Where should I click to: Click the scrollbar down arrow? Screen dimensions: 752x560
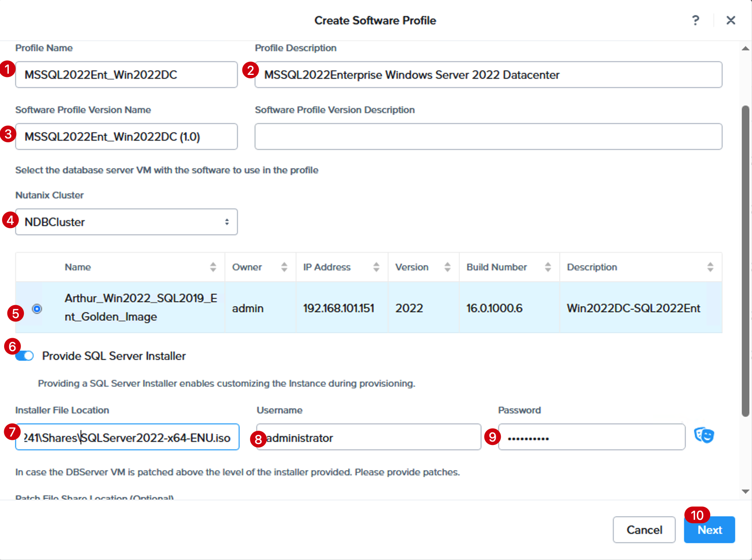(x=745, y=492)
